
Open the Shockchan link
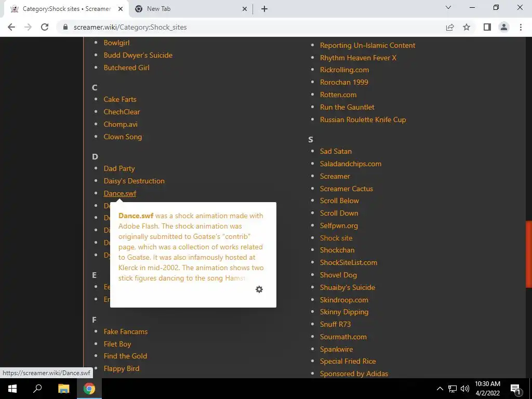337,250
